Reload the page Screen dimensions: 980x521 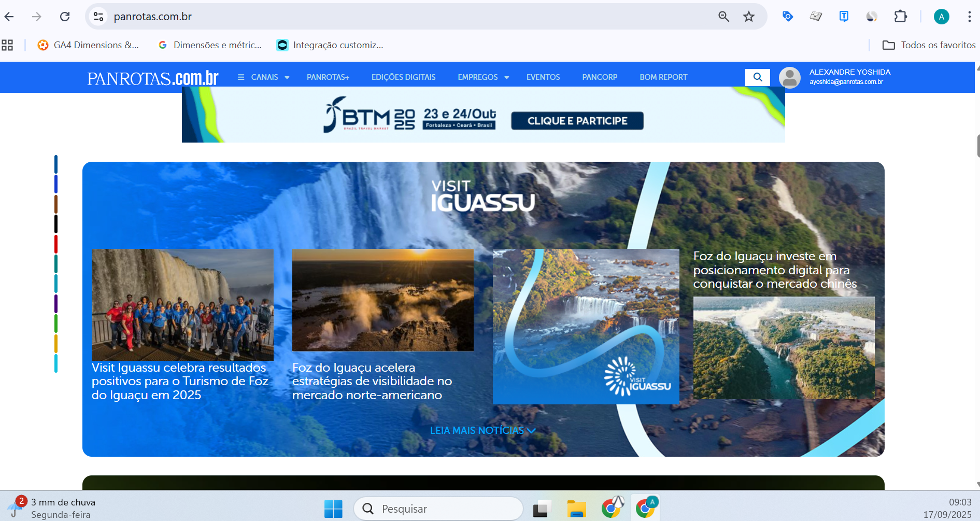pos(65,17)
